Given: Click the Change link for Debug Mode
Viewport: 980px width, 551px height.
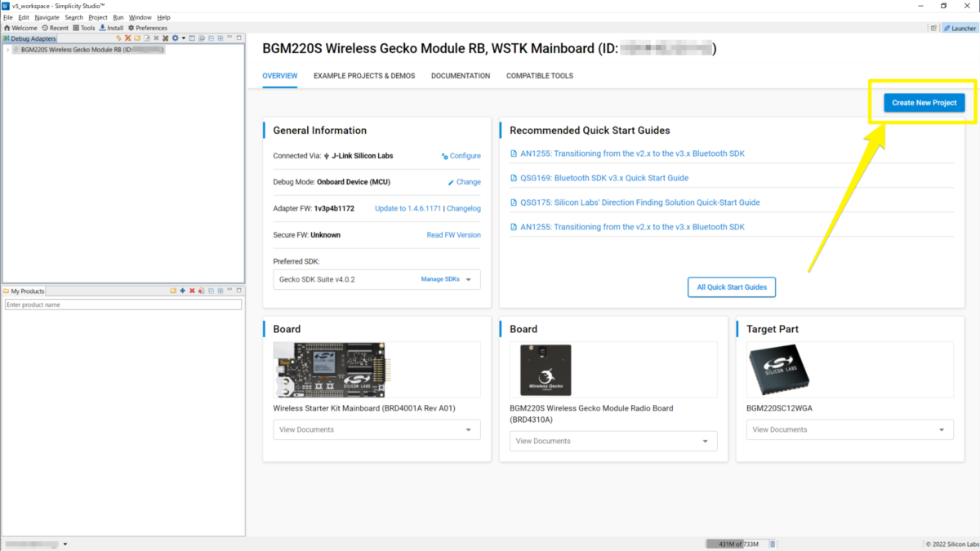Looking at the screenshot, I should tap(465, 182).
